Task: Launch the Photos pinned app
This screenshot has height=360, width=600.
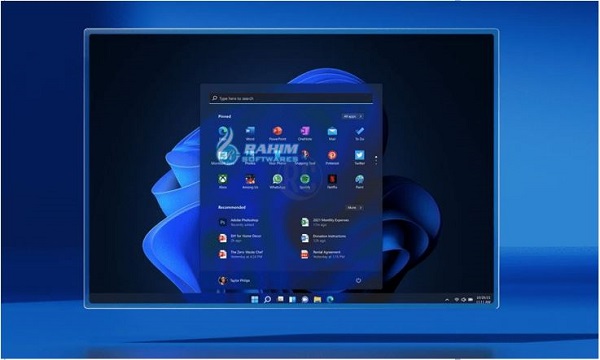Action: pyautogui.click(x=250, y=157)
